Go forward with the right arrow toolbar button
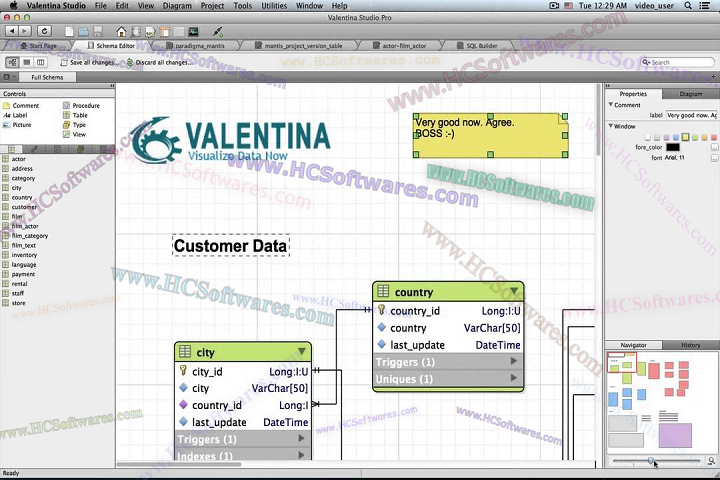This screenshot has height=480, width=720. 24,31
